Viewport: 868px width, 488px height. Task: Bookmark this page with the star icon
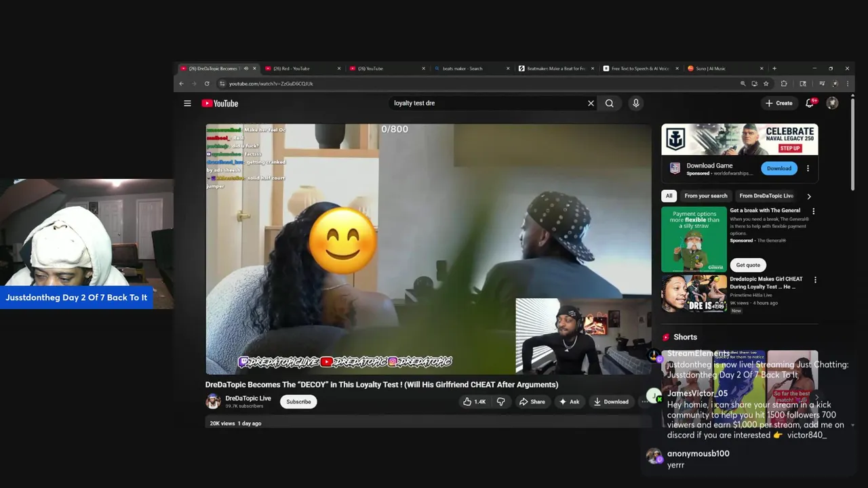coord(766,83)
